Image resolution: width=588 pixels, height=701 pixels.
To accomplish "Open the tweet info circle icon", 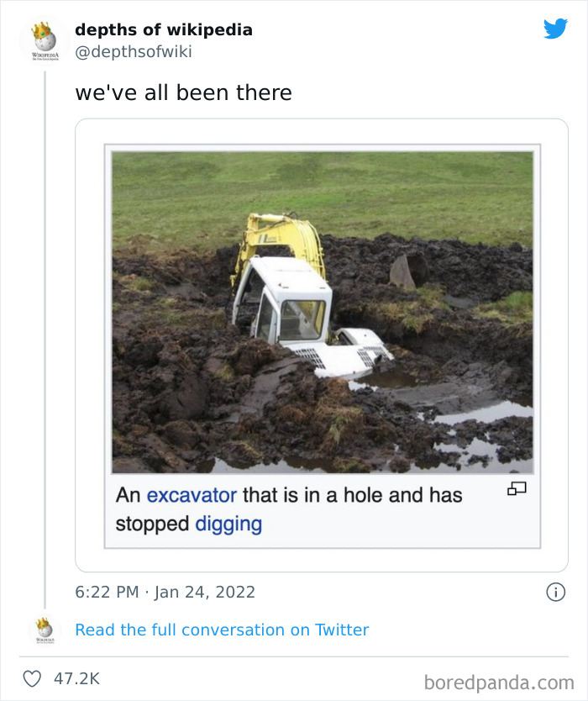I will [555, 592].
